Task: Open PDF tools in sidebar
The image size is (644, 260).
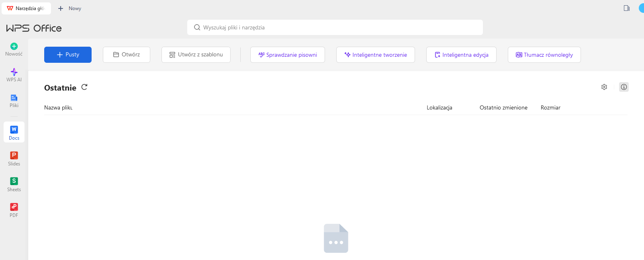Action: (14, 210)
